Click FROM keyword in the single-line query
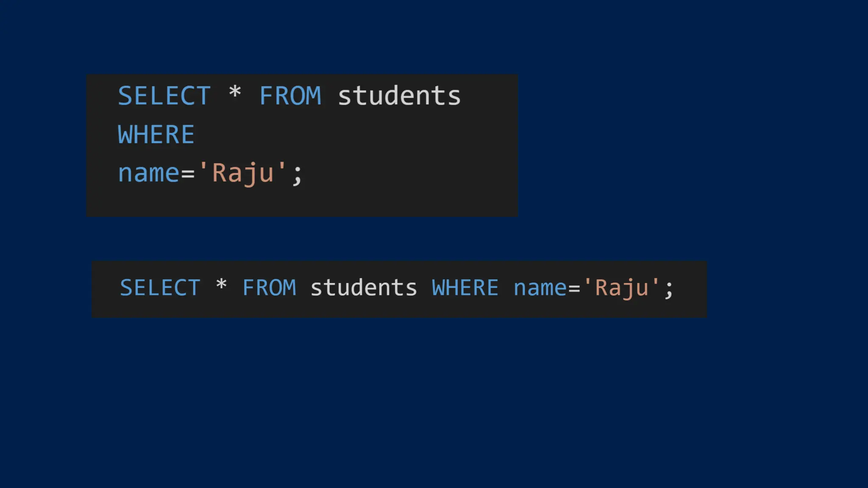Viewport: 868px width, 488px height. [x=269, y=288]
